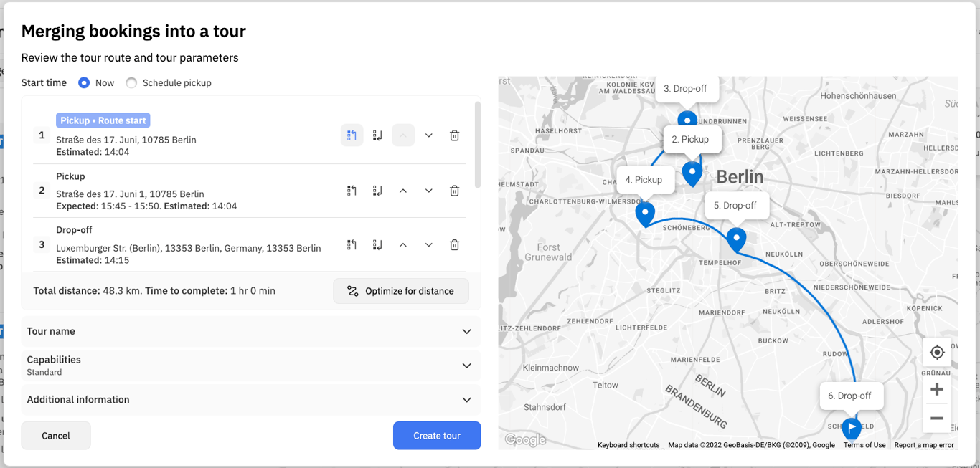The image size is (980, 468).
Task: Click the Optimize for distance button
Action: click(x=401, y=291)
